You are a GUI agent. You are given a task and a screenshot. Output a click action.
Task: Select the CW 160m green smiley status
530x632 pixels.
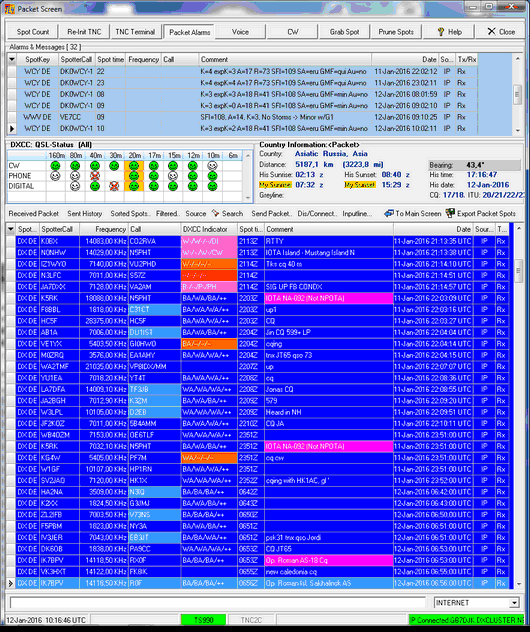pyautogui.click(x=55, y=166)
